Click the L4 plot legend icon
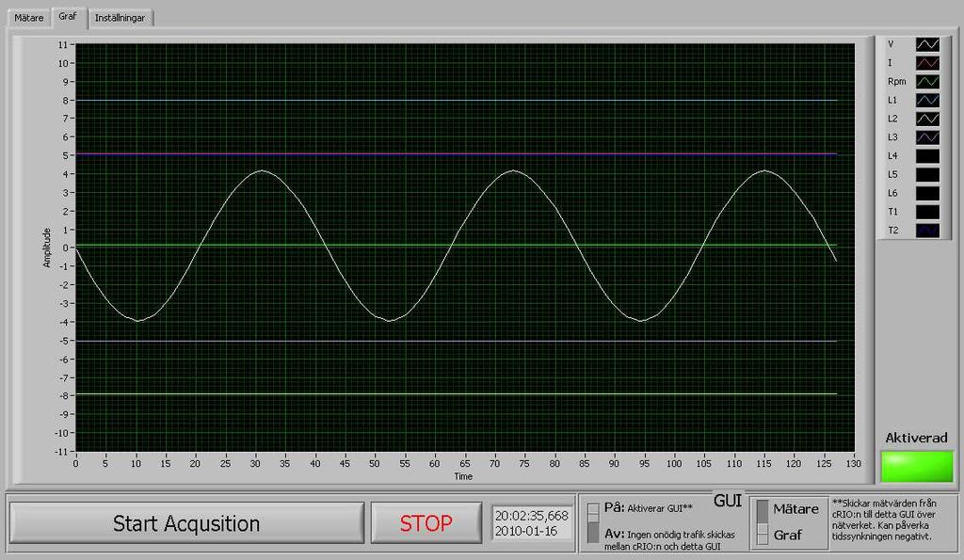The width and height of the screenshot is (964, 560). pyautogui.click(x=927, y=155)
